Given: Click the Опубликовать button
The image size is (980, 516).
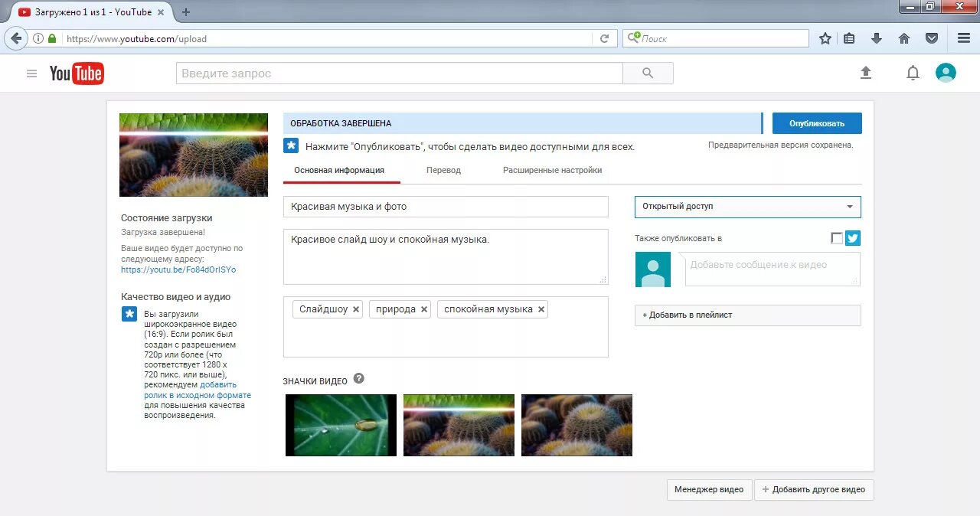Looking at the screenshot, I should [x=817, y=123].
